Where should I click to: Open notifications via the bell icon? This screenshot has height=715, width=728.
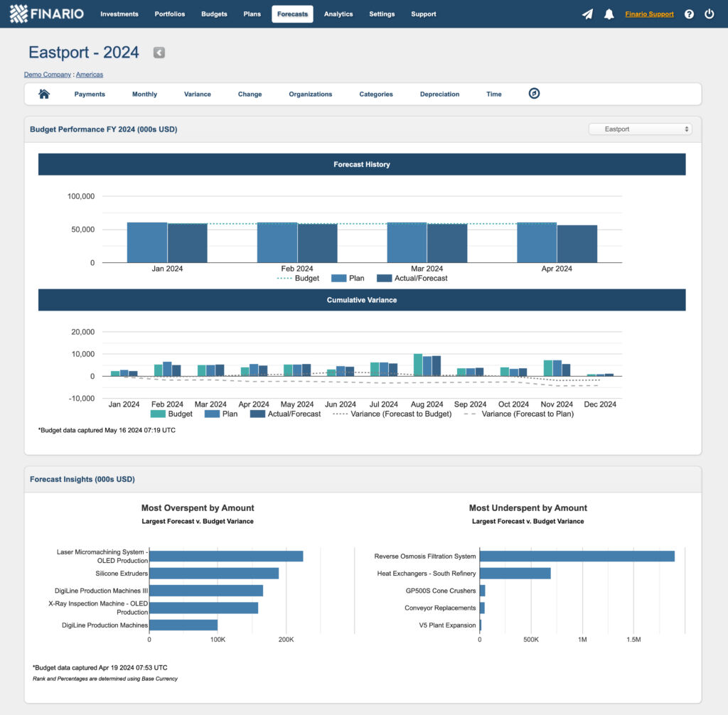click(609, 14)
